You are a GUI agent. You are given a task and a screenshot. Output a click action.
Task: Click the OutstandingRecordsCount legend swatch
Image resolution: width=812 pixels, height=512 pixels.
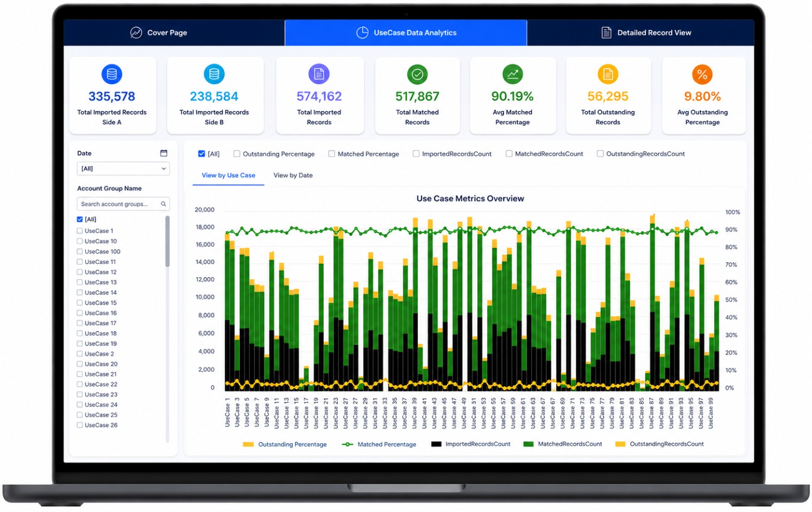coord(621,444)
